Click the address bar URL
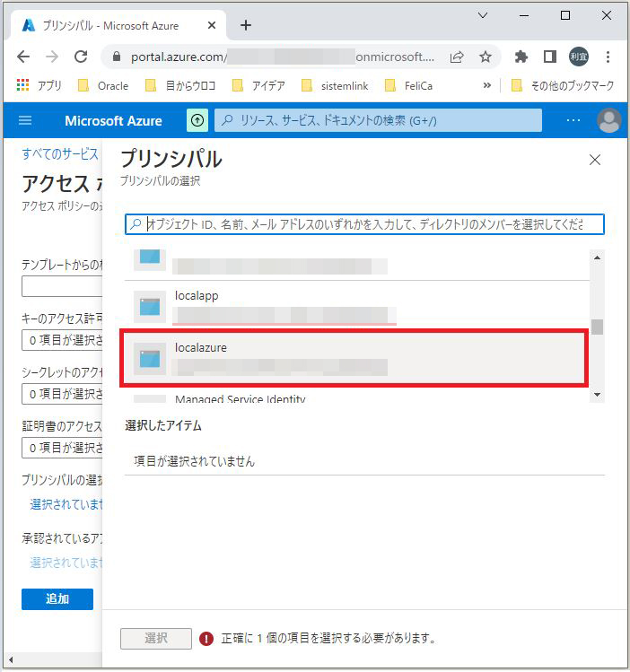 click(283, 57)
